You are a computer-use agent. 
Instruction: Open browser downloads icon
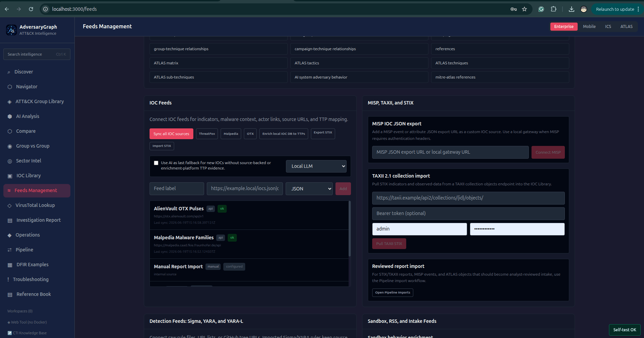point(572,9)
